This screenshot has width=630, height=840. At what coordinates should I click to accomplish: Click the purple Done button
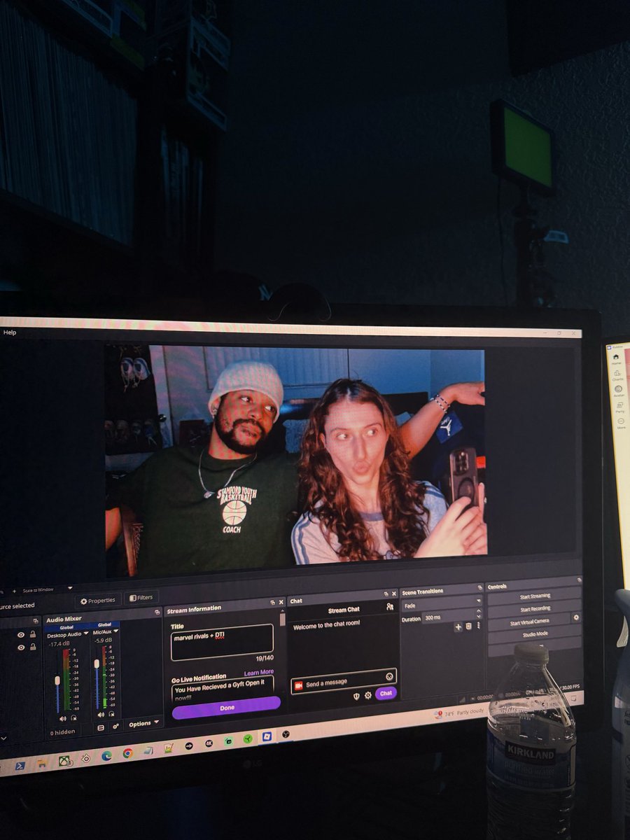coord(226,708)
